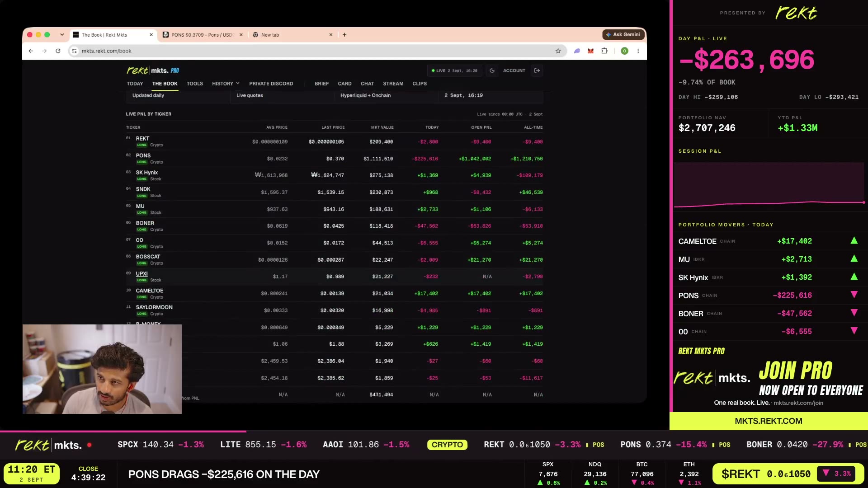868x488 pixels.
Task: Close the New tab browser tab
Action: (x=331, y=35)
